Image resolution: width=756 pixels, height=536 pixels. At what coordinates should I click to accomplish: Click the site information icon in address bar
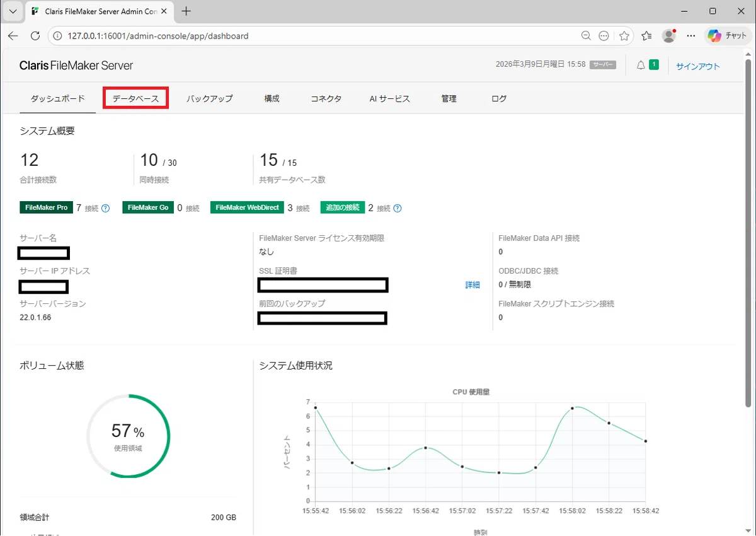click(x=57, y=36)
